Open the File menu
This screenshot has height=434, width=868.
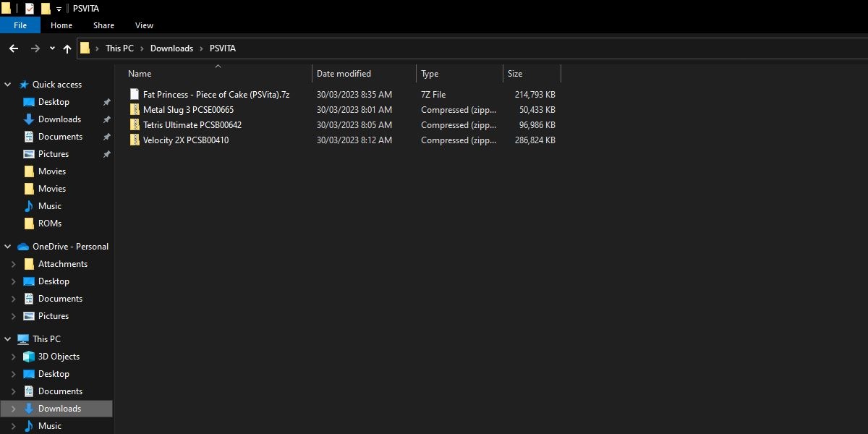[20, 25]
